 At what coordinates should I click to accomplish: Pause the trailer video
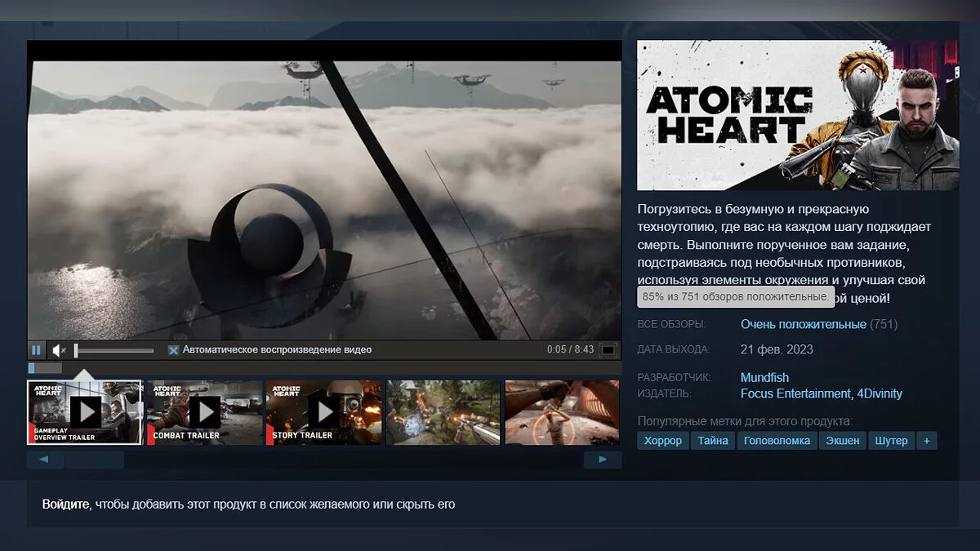[x=36, y=350]
